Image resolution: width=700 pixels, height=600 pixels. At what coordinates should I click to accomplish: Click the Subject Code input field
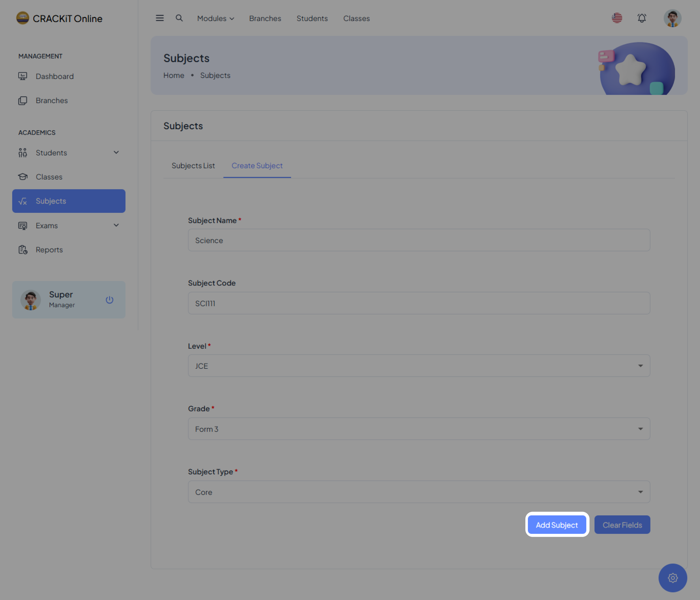coord(419,303)
